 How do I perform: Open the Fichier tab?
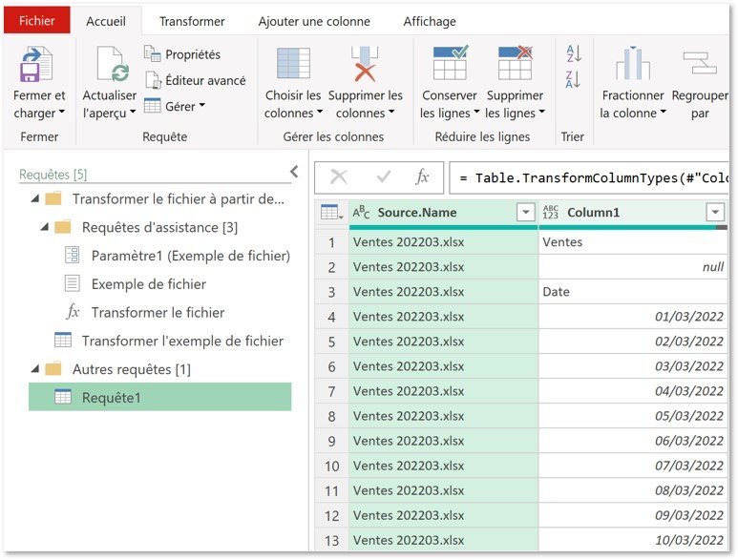(36, 21)
